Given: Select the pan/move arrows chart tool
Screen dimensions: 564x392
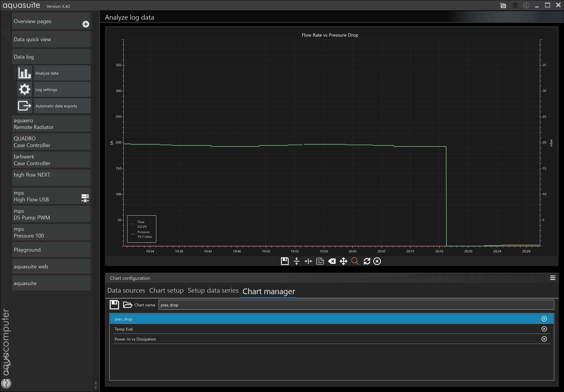Looking at the screenshot, I should (x=343, y=261).
